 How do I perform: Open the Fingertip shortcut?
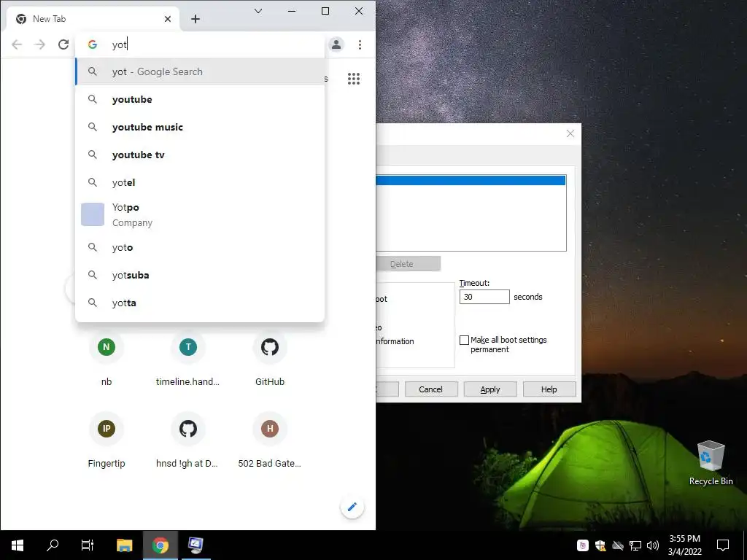(x=107, y=440)
